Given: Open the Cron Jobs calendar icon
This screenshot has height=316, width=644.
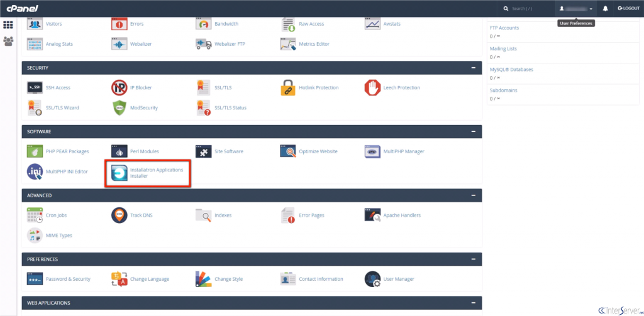Looking at the screenshot, I should (x=35, y=215).
